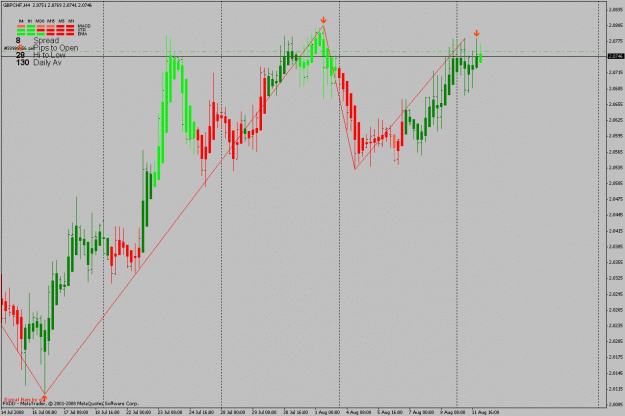Click the MACD signal bar under H1
The width and height of the screenshot is (625, 416).
[31, 26]
